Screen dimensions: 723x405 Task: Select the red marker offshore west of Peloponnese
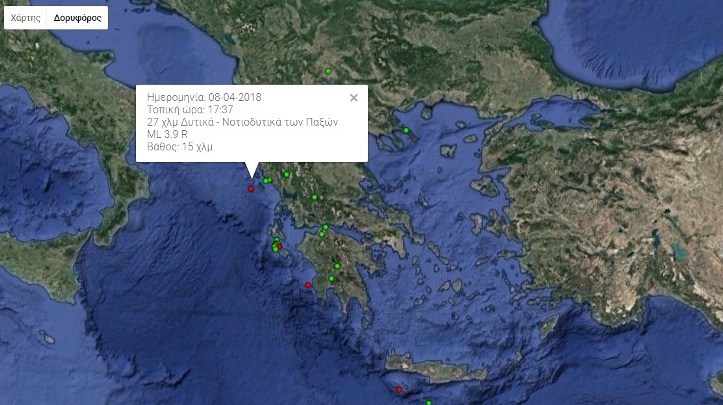(308, 285)
